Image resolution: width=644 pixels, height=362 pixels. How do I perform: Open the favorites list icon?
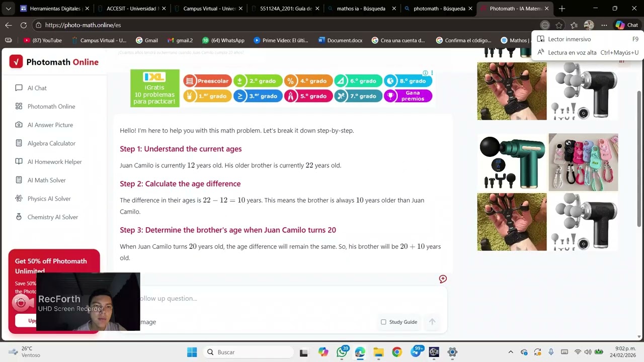pyautogui.click(x=574, y=25)
